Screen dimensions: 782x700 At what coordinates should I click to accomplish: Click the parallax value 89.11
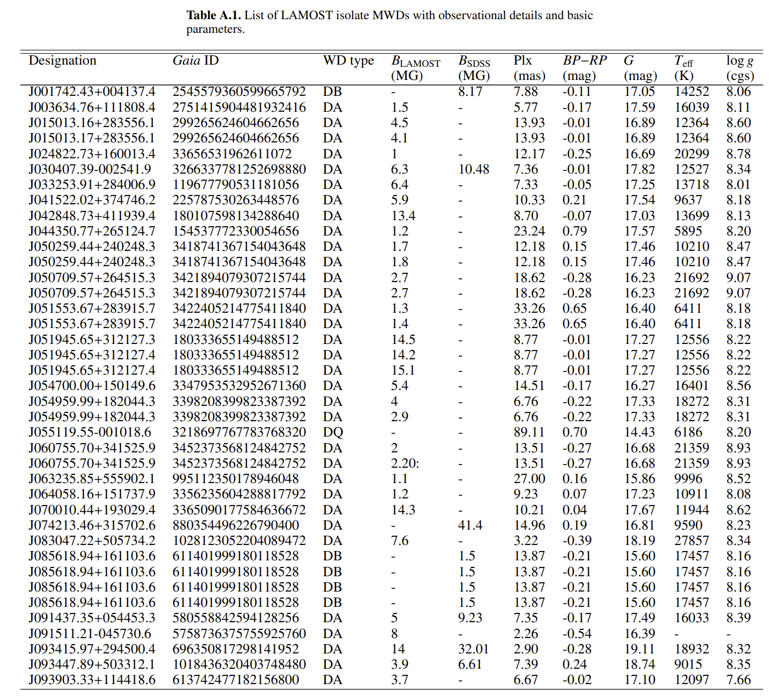click(x=529, y=432)
